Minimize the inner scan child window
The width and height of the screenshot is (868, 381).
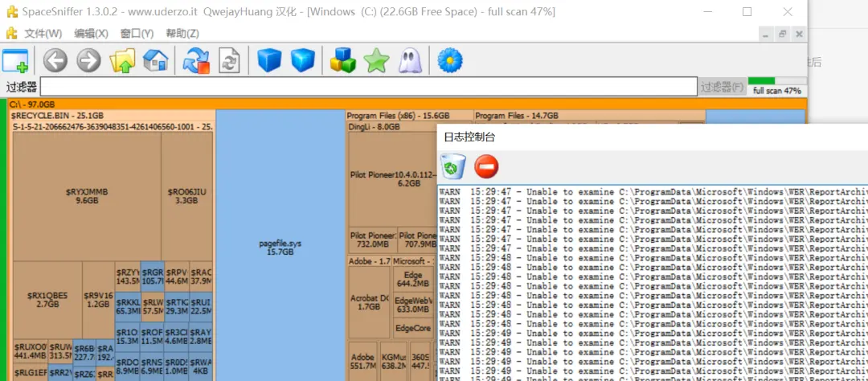point(766,35)
